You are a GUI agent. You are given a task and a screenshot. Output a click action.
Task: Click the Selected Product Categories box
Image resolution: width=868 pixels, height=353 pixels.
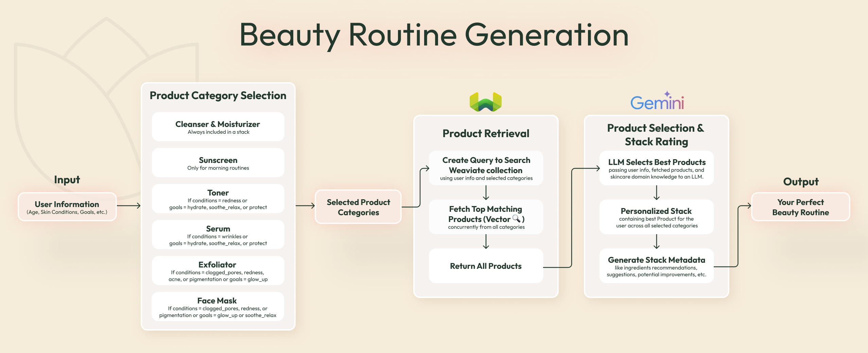click(x=358, y=207)
